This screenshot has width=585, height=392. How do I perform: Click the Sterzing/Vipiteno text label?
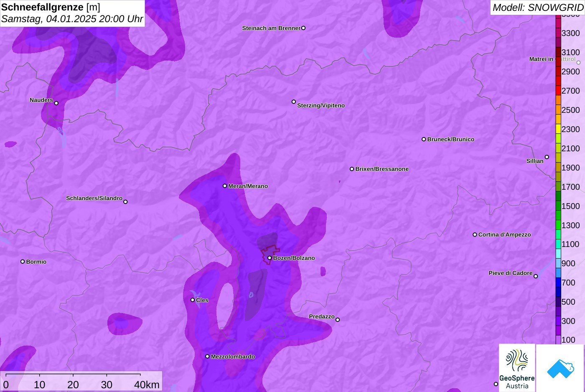coord(321,105)
